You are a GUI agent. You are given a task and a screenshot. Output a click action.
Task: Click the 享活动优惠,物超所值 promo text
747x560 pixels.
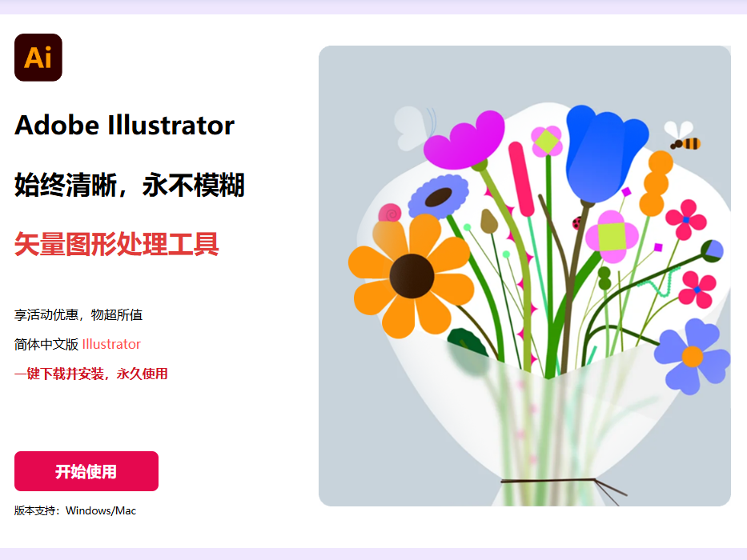tap(78, 314)
